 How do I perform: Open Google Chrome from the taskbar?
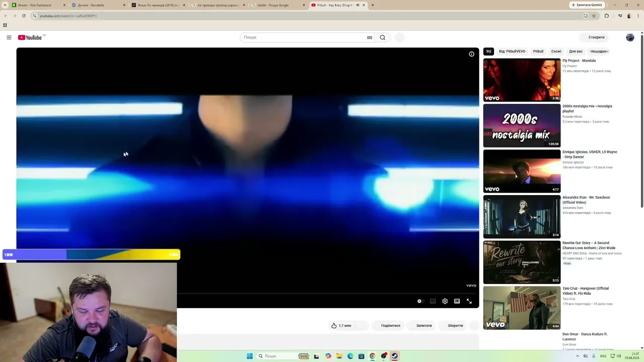[372, 356]
